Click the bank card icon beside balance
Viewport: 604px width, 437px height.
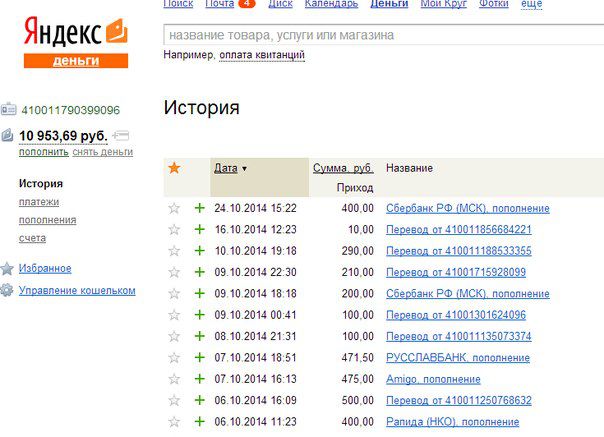pos(121,136)
